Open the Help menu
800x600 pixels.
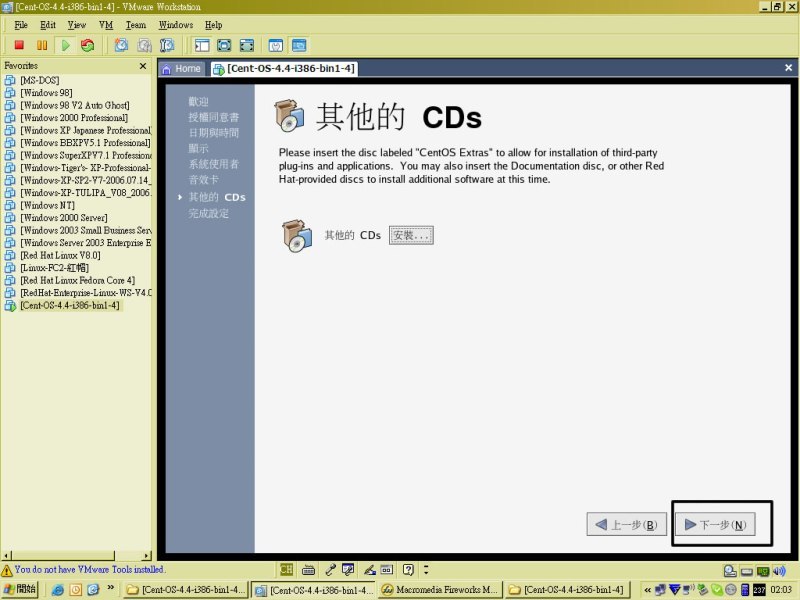click(x=214, y=25)
